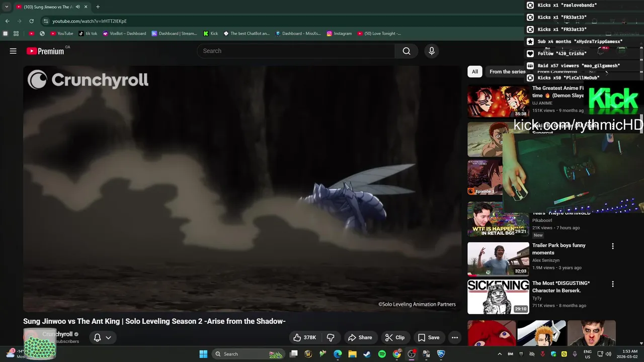
Task: Open Dashboard - MissXs... bookmark
Action: (298, 34)
